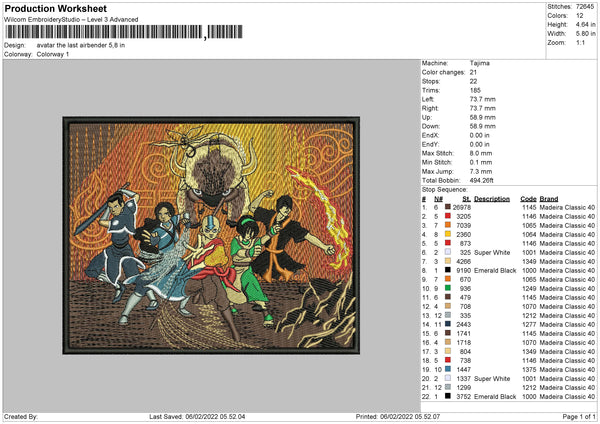600x424 pixels.
Task: Click orange swatch in stop row 3 (7039)
Action: [447, 225]
